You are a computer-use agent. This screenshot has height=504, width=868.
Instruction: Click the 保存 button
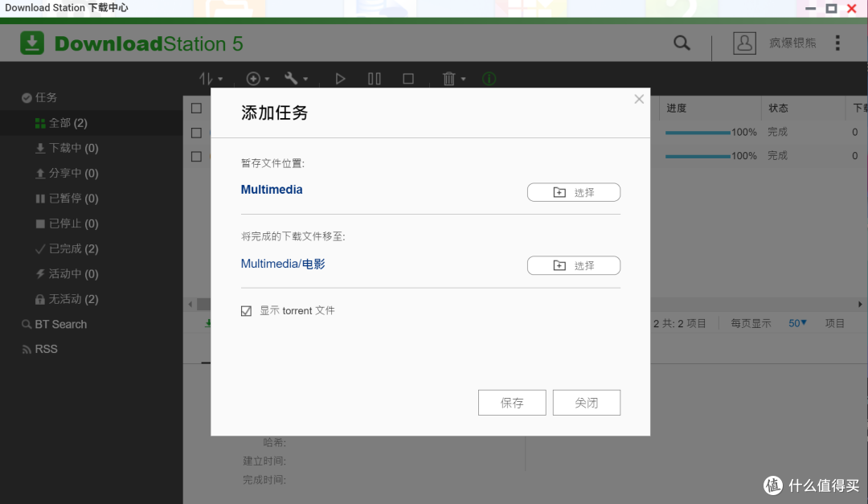coord(512,403)
